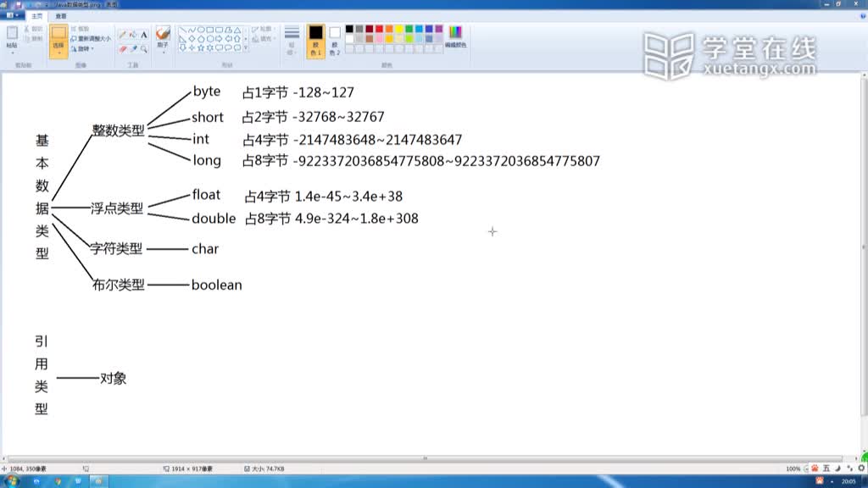The height and width of the screenshot is (488, 868).
Task: Open the Paste (粘贴) dropdown arrow
Action: [12, 53]
